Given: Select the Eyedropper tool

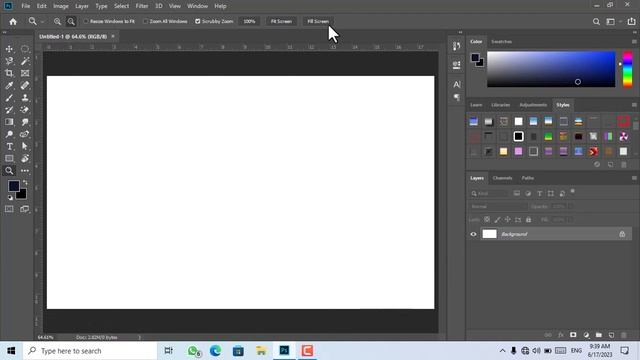Looking at the screenshot, I should 9,86.
